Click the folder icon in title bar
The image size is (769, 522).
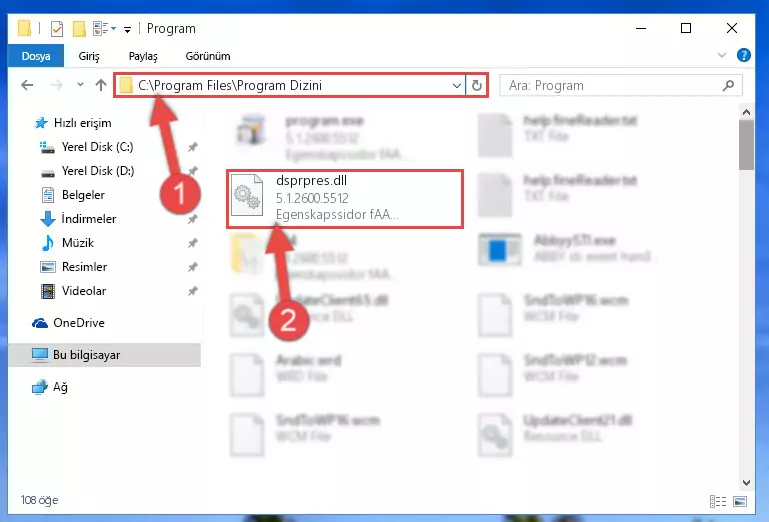click(25, 28)
